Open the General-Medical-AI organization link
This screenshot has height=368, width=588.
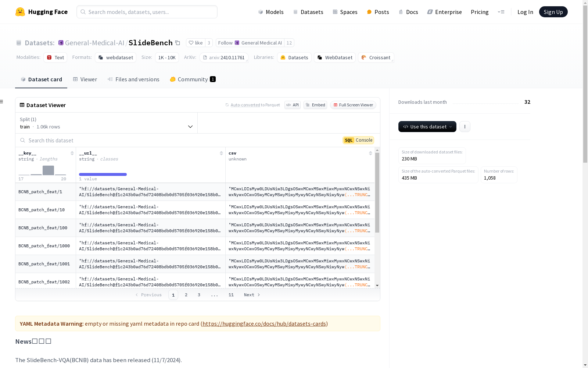click(x=94, y=43)
